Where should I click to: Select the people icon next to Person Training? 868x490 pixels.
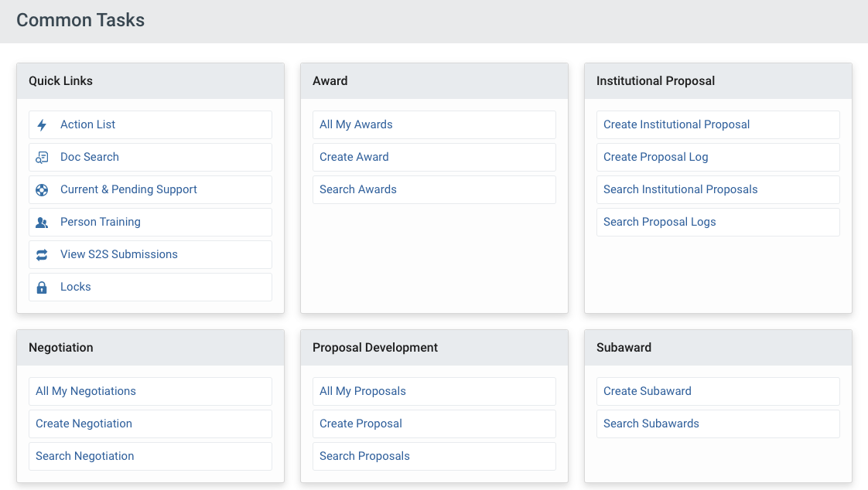click(x=42, y=222)
